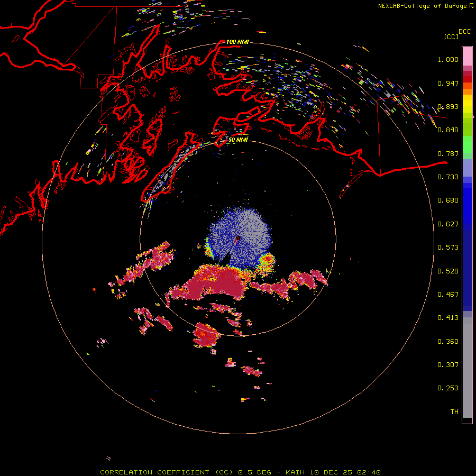Click the 1.000 value on the color scale
Image resolution: width=476 pixels, height=476 pixels.
click(x=448, y=59)
